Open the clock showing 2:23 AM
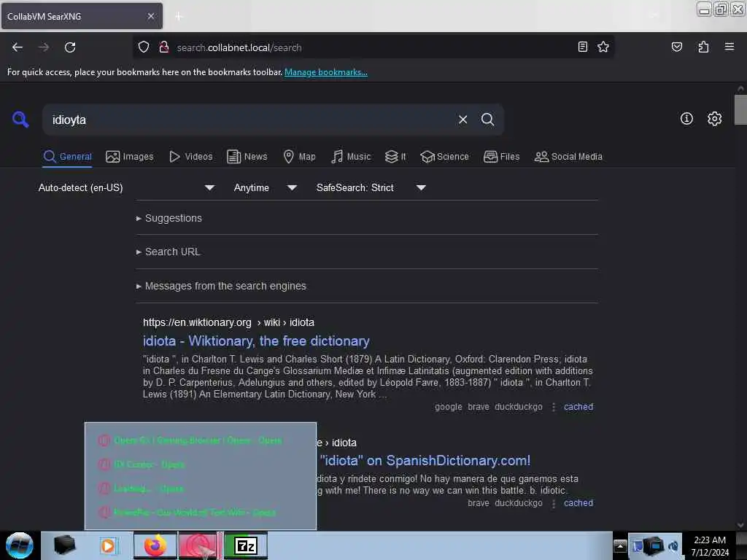 pyautogui.click(x=709, y=545)
